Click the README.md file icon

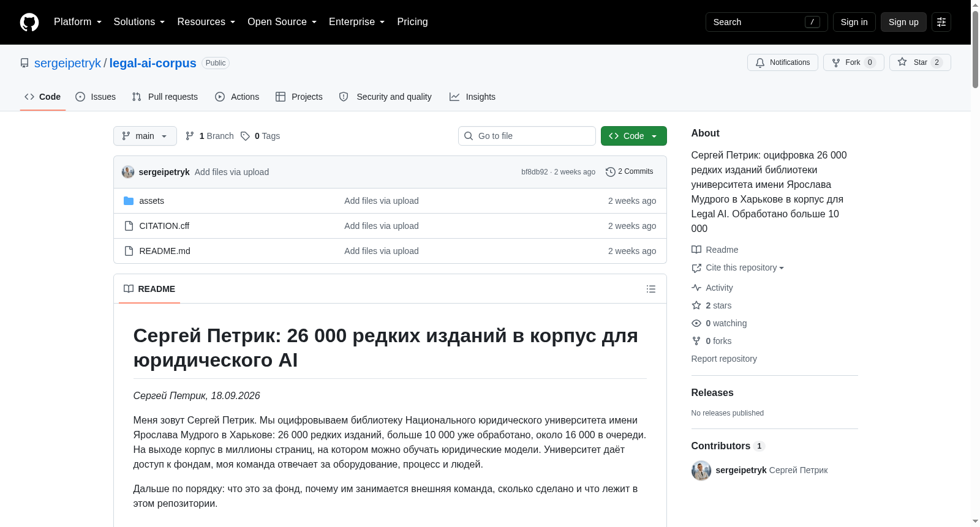click(129, 251)
